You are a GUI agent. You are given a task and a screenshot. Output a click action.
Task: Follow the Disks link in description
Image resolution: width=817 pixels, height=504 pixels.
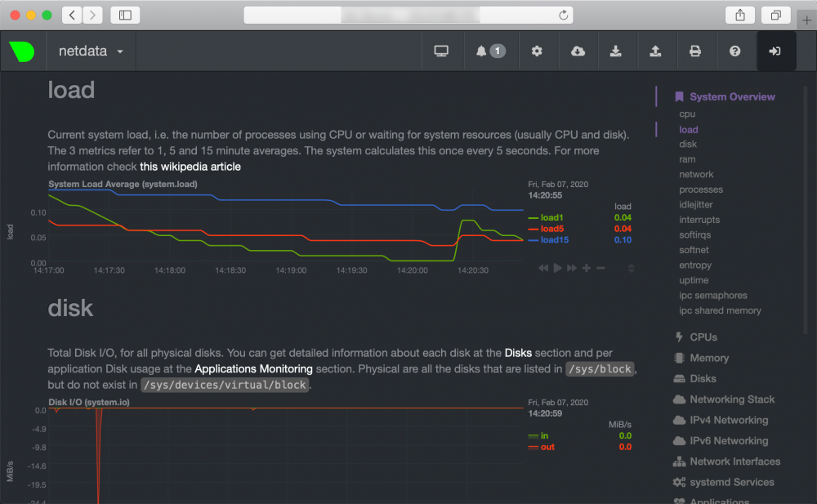pos(518,353)
